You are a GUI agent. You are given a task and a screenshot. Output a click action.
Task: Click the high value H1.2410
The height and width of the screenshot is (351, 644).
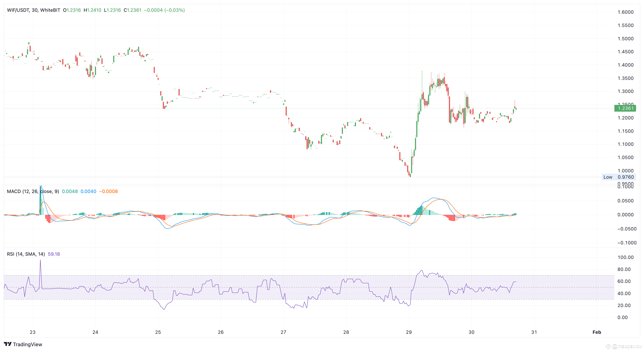click(93, 10)
